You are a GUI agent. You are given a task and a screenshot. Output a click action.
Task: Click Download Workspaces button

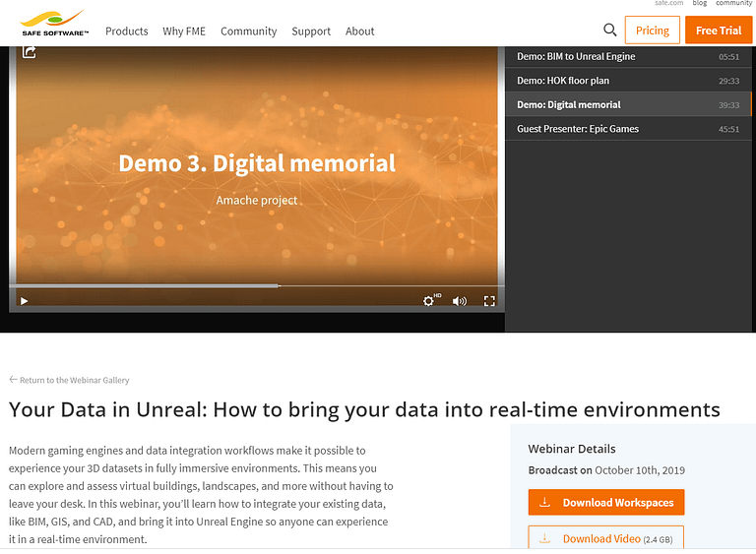(606, 503)
